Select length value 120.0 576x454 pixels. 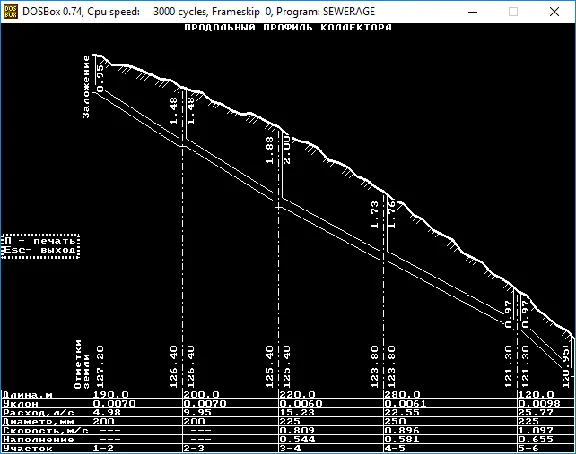point(536,394)
